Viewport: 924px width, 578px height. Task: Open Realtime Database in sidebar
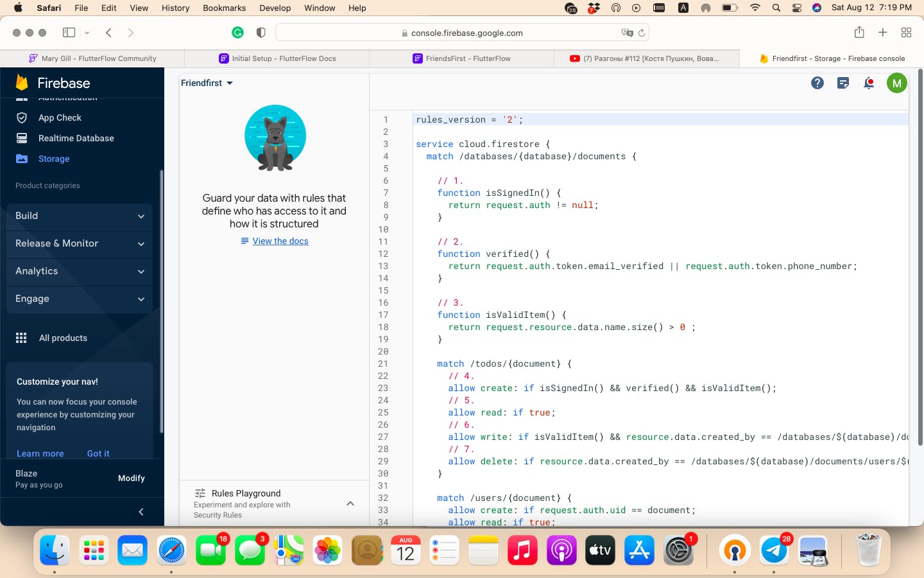(x=76, y=138)
